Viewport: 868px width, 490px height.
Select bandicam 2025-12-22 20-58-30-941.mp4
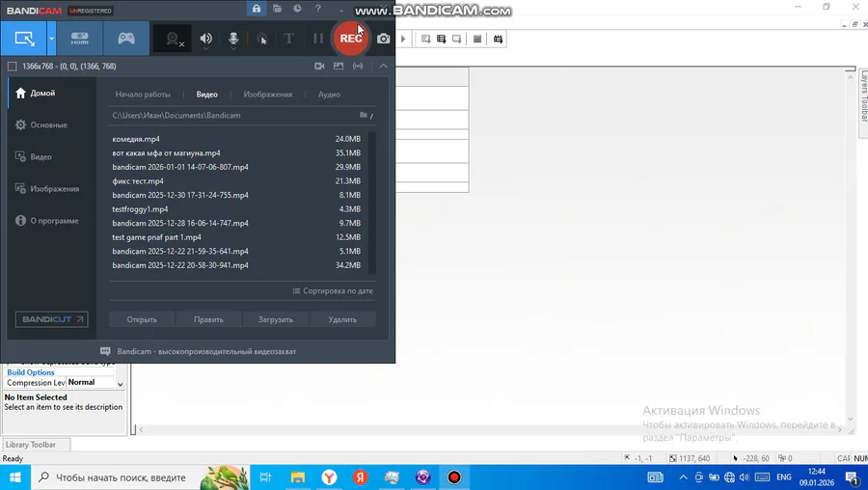236,265
